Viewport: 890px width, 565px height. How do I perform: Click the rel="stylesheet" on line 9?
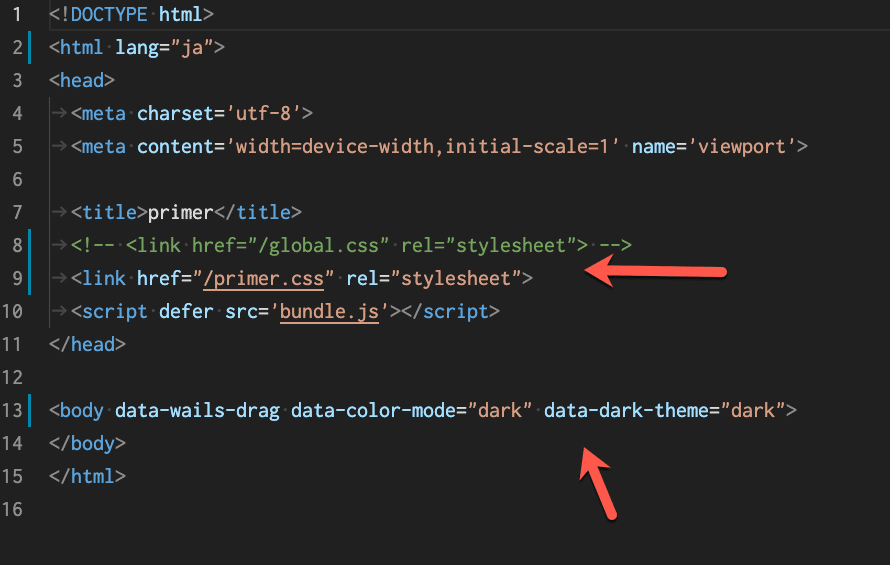tap(434, 278)
